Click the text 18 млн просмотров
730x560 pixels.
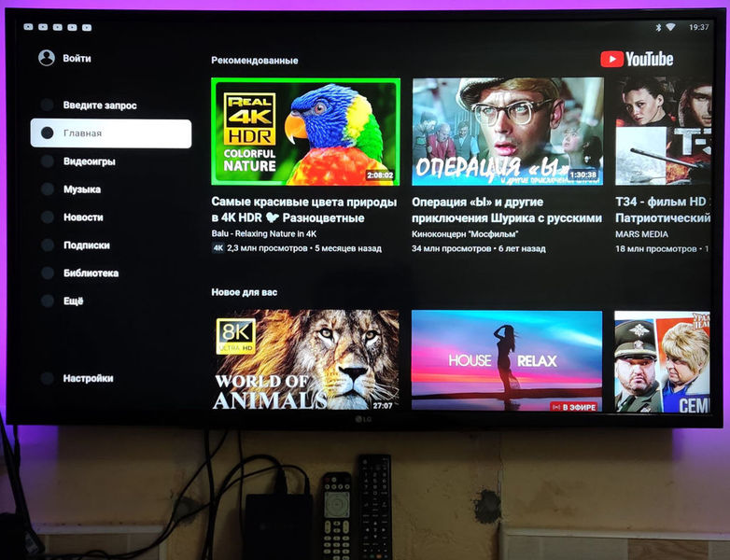pos(656,249)
